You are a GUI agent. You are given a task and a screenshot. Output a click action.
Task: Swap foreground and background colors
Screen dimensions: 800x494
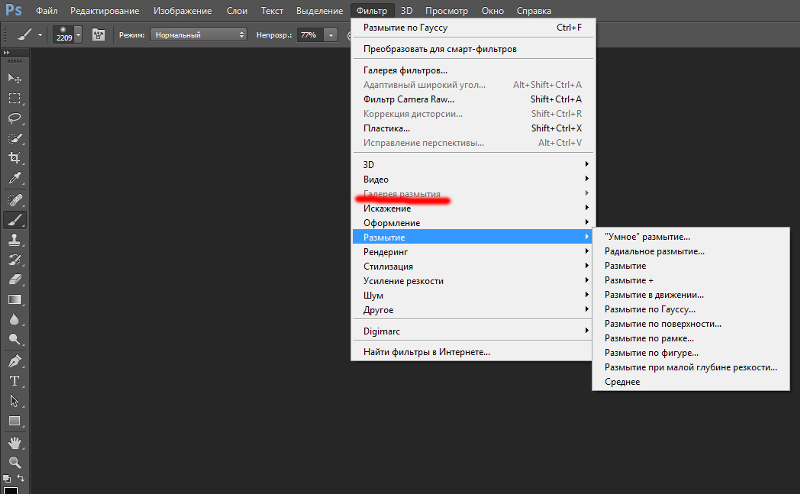[21, 478]
